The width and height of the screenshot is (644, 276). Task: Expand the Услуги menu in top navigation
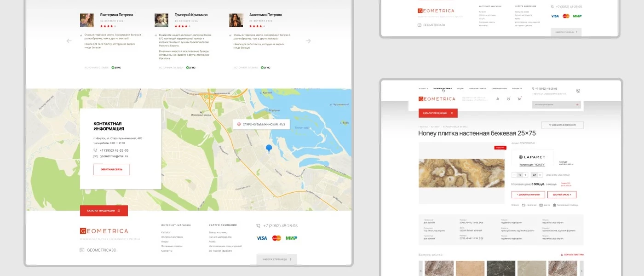(423, 88)
